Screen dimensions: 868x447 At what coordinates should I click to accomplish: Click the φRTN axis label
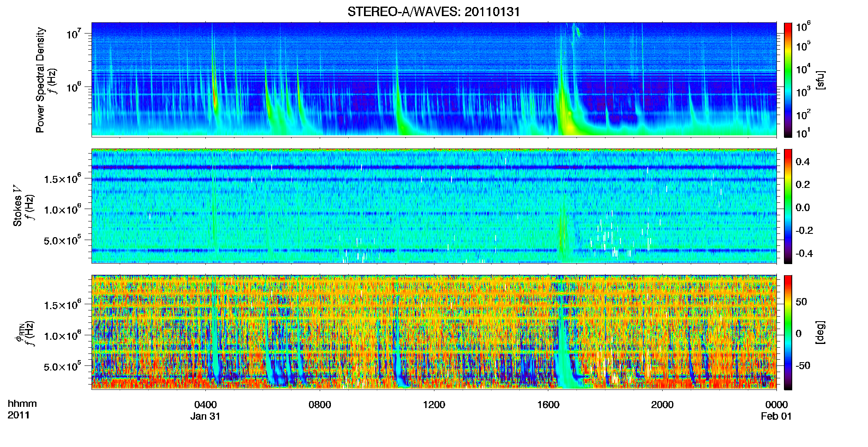(19, 333)
